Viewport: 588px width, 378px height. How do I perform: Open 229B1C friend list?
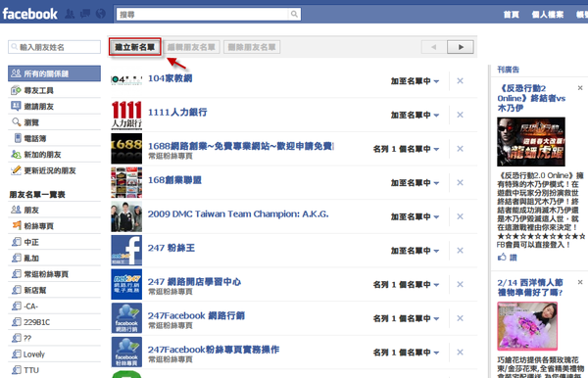click(54, 322)
